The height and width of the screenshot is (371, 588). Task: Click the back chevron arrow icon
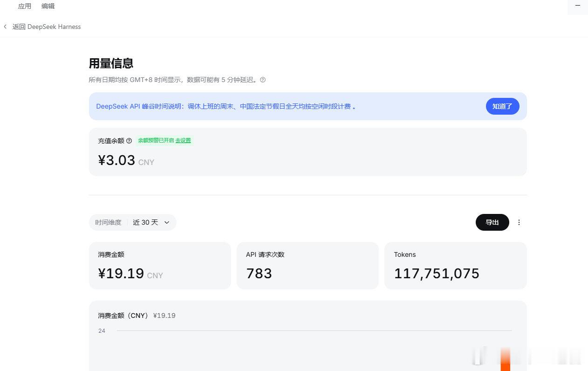tap(5, 27)
